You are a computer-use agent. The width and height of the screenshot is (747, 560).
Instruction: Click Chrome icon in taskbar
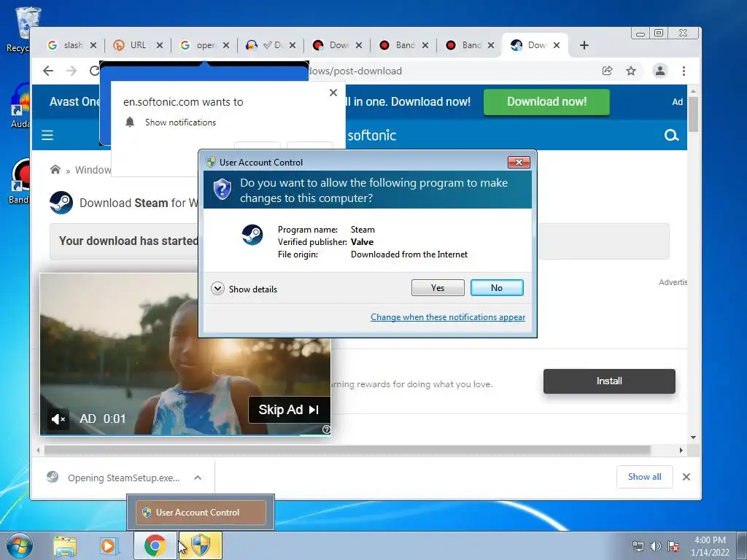[x=155, y=545]
